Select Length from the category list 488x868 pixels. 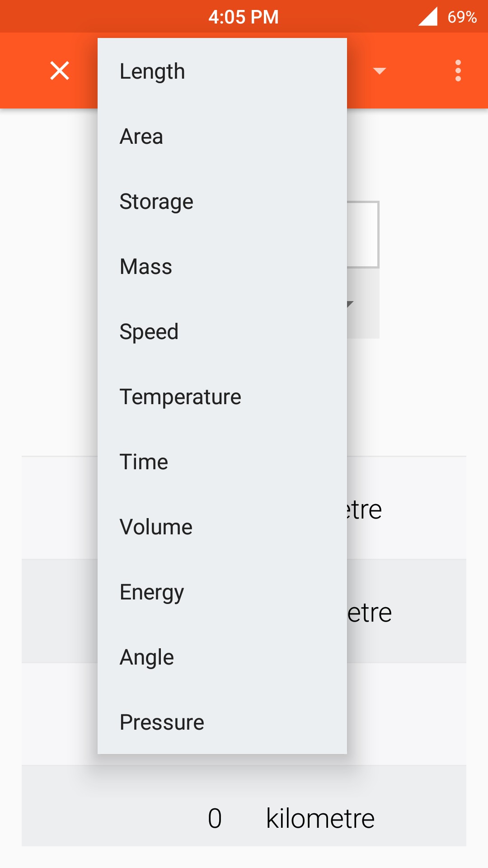pyautogui.click(x=222, y=71)
